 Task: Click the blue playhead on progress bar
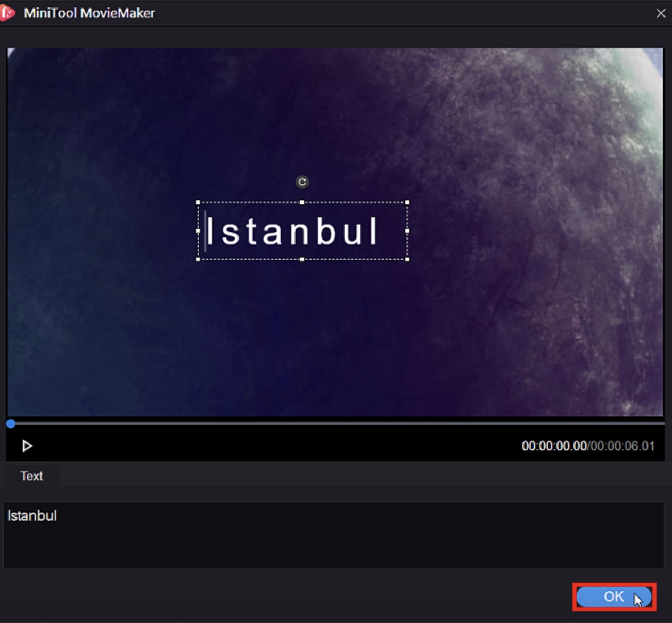click(x=11, y=424)
